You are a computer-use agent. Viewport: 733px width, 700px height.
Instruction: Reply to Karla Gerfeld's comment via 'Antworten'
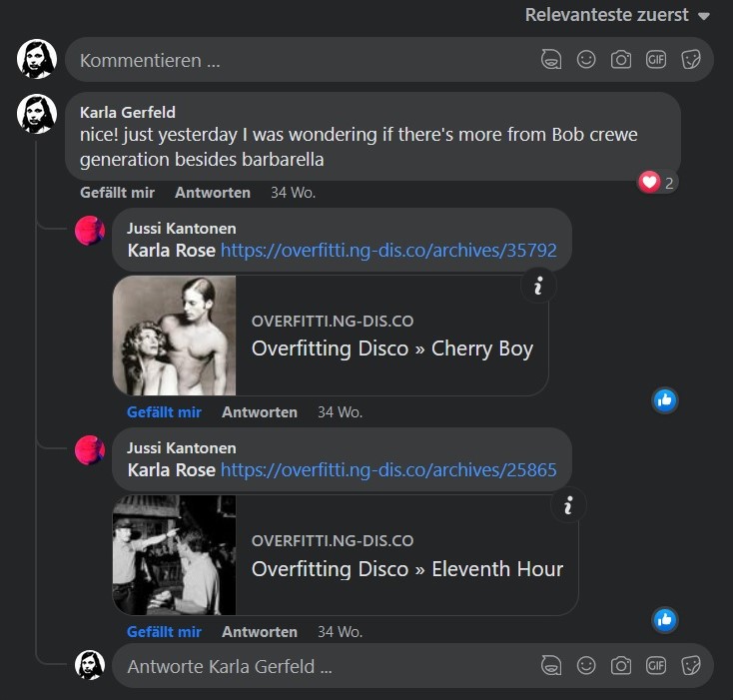[212, 192]
